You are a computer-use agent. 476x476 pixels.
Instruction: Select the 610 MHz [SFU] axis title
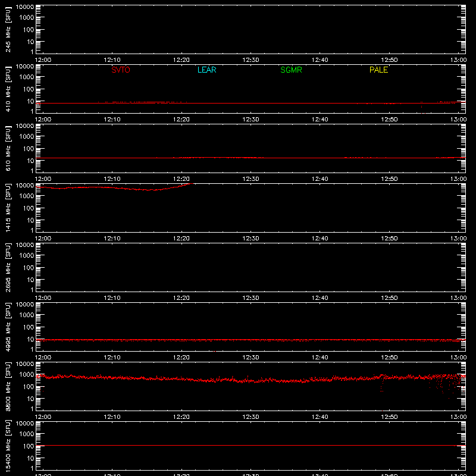[x=8, y=148]
